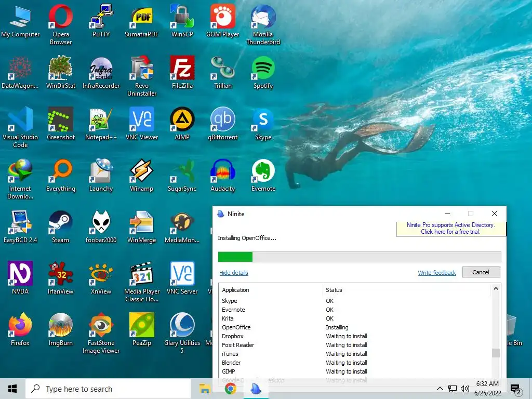The height and width of the screenshot is (399, 532).
Task: Open the PeaZip desktop shortcut
Action: 141,329
